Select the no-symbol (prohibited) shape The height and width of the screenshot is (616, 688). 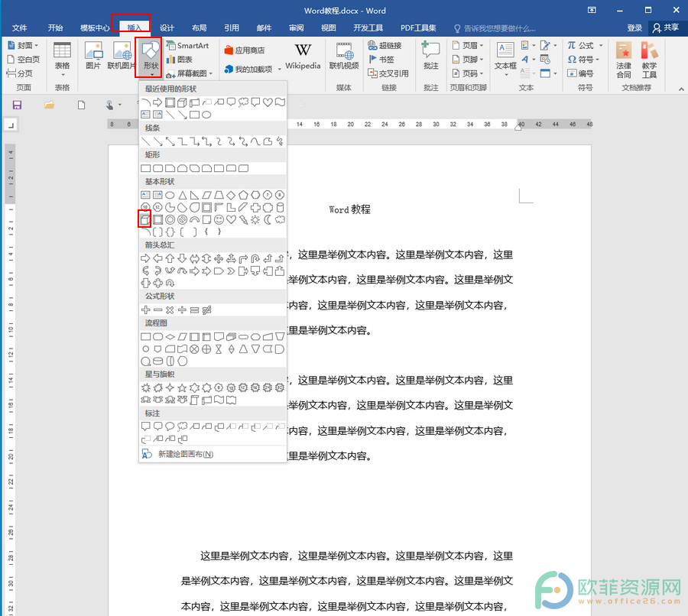click(x=182, y=220)
